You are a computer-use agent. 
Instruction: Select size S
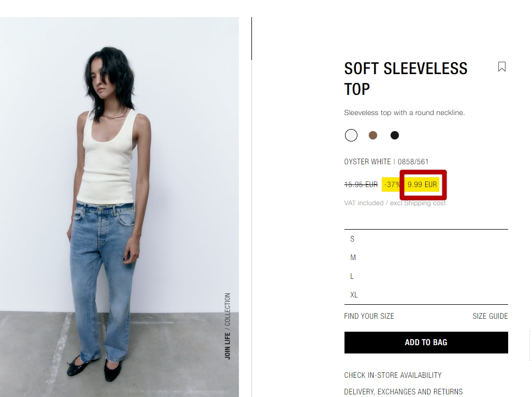coord(426,239)
